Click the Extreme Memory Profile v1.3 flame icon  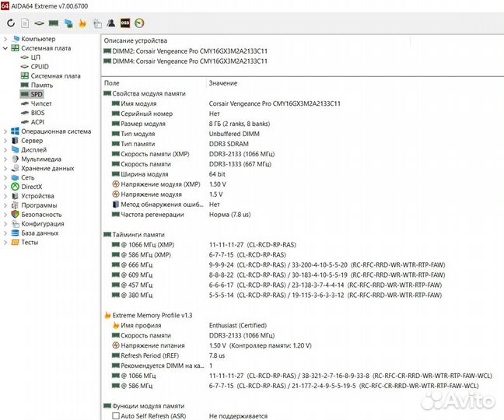(x=107, y=315)
